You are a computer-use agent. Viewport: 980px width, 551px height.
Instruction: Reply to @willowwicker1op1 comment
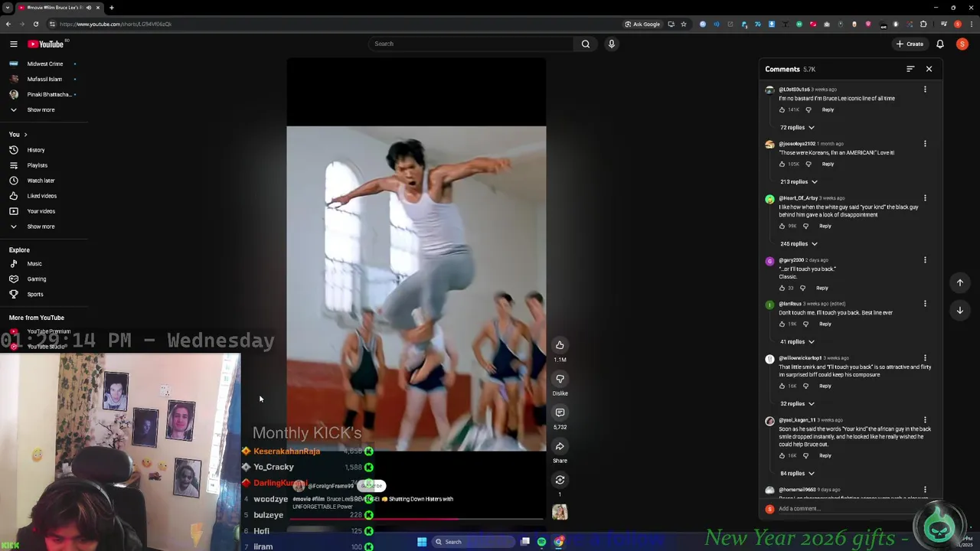[825, 386]
